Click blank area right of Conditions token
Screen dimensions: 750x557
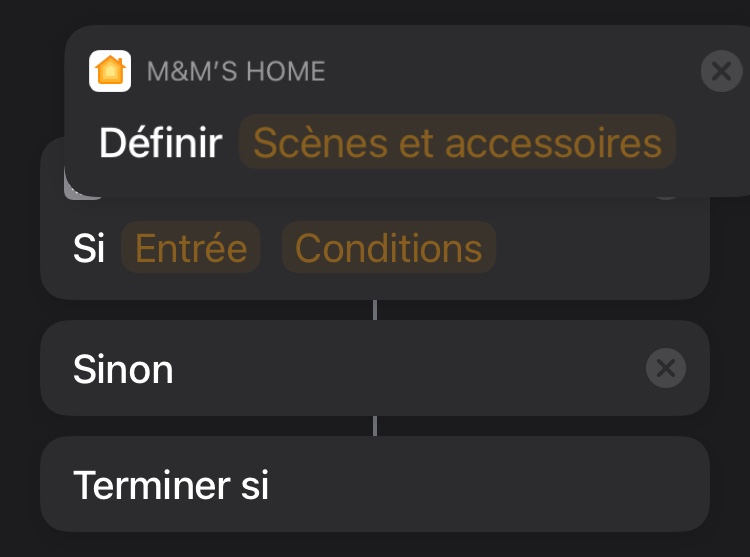coord(600,250)
